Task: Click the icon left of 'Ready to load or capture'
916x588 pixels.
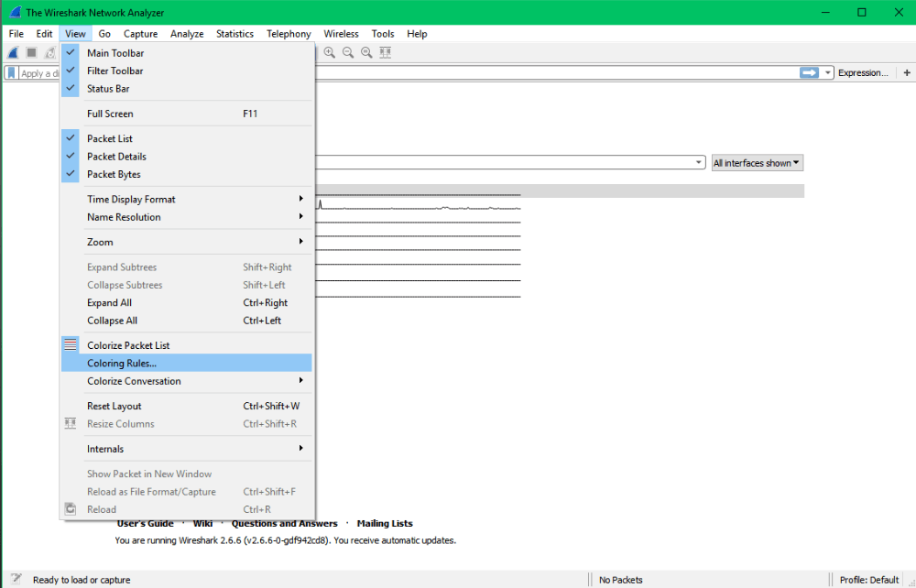Action: coord(16,579)
